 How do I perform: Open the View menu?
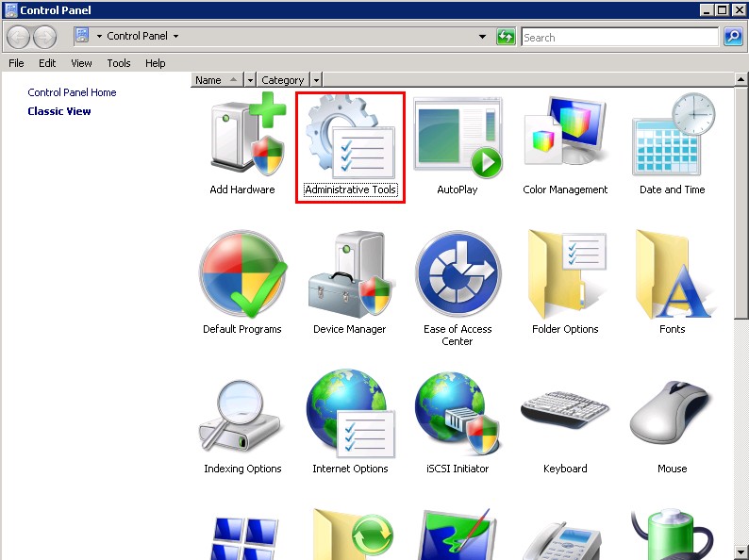click(81, 63)
